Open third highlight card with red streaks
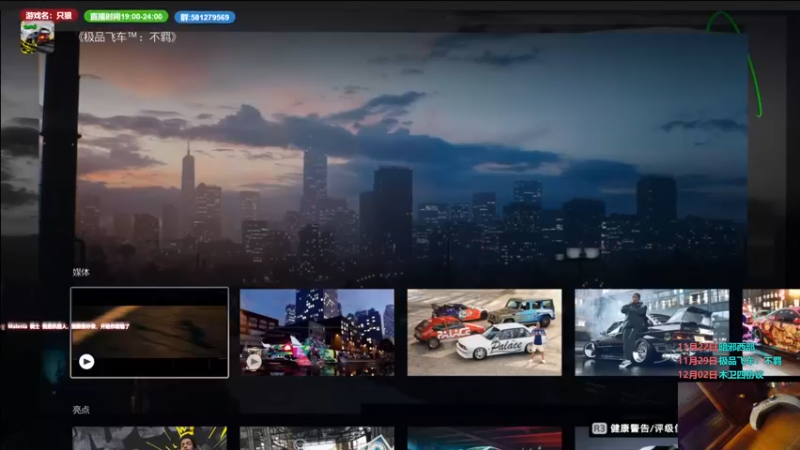 coord(484,438)
